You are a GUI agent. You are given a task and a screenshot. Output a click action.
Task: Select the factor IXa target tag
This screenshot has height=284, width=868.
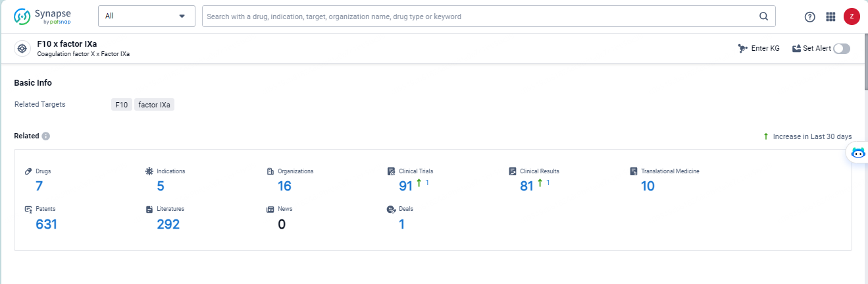point(154,105)
